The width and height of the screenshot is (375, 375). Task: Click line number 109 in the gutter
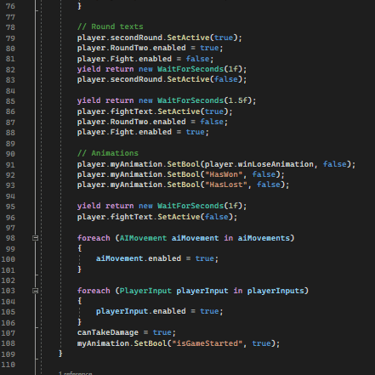pos(8,354)
